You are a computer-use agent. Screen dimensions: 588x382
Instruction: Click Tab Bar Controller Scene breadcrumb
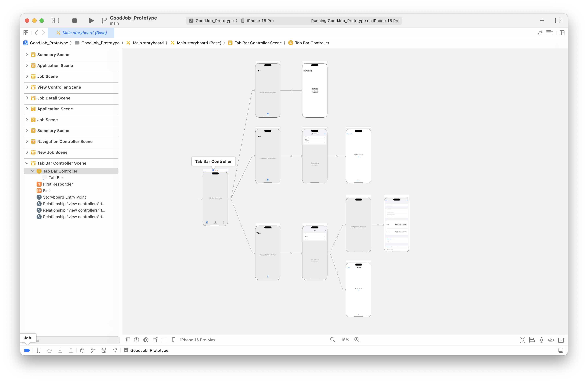pos(258,43)
